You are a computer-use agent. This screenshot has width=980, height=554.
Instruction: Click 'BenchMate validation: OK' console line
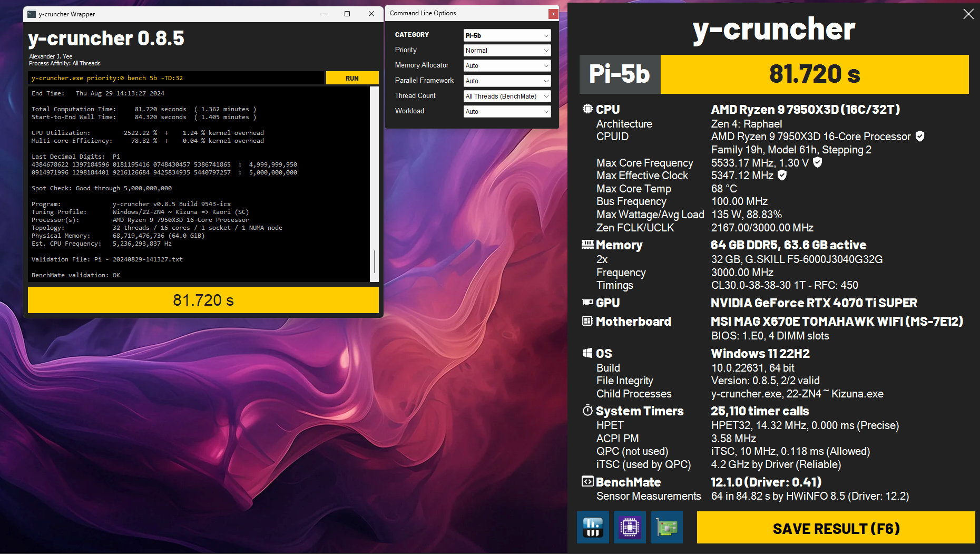click(x=76, y=275)
